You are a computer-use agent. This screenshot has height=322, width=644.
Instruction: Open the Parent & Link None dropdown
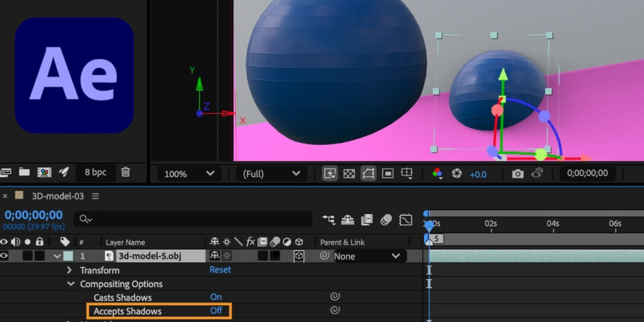point(368,256)
